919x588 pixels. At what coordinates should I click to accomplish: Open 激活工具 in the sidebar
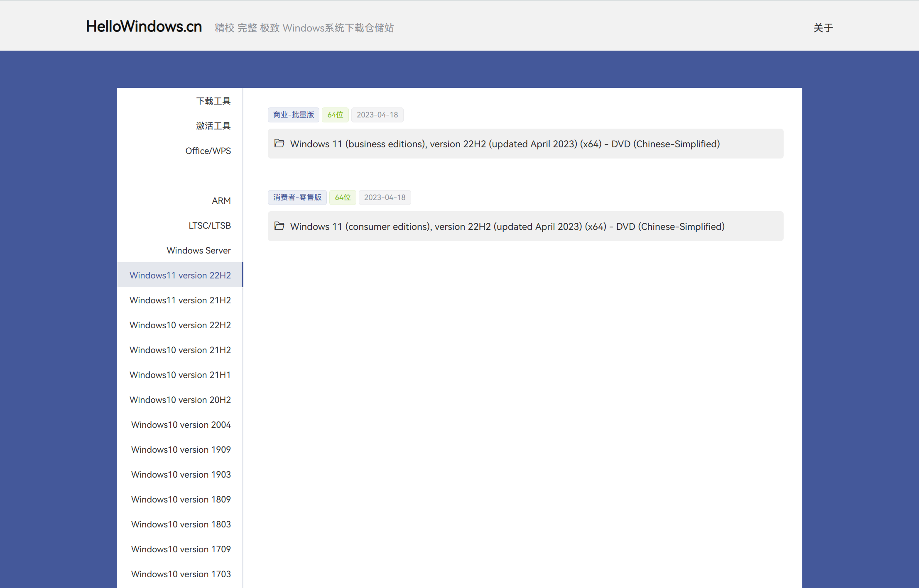pyautogui.click(x=213, y=126)
